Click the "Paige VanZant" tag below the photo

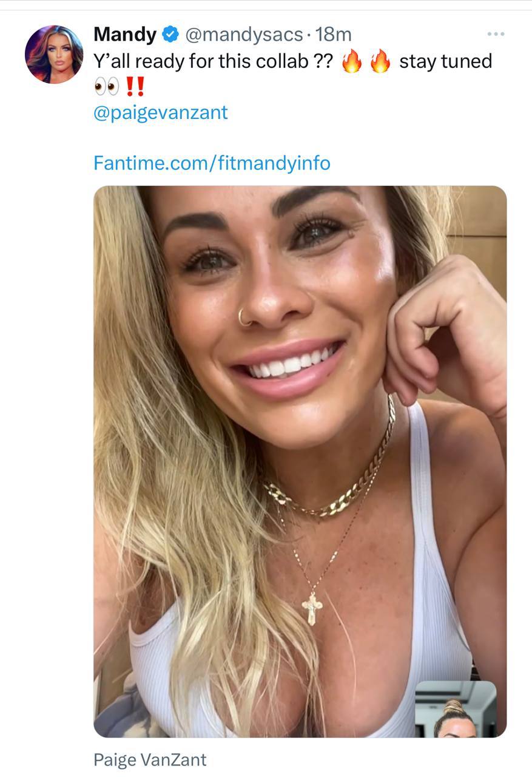(150, 759)
